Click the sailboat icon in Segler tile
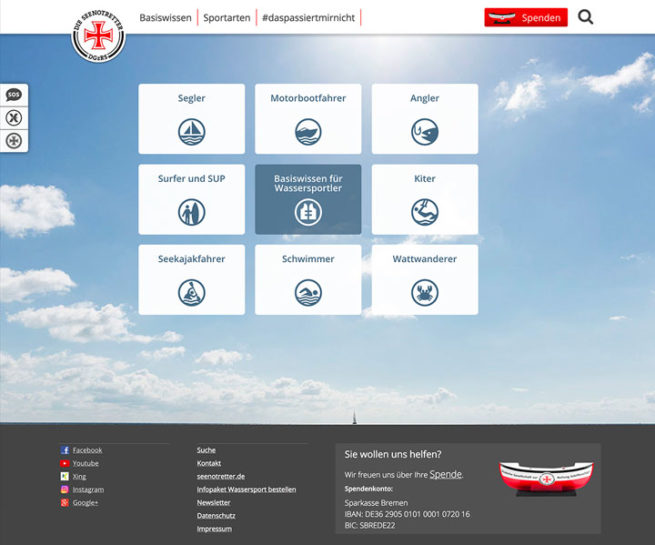The width and height of the screenshot is (655, 545). tap(192, 132)
